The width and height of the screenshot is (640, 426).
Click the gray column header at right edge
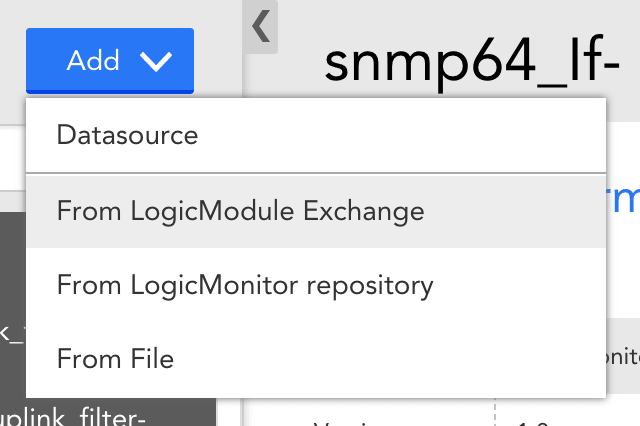(623, 356)
